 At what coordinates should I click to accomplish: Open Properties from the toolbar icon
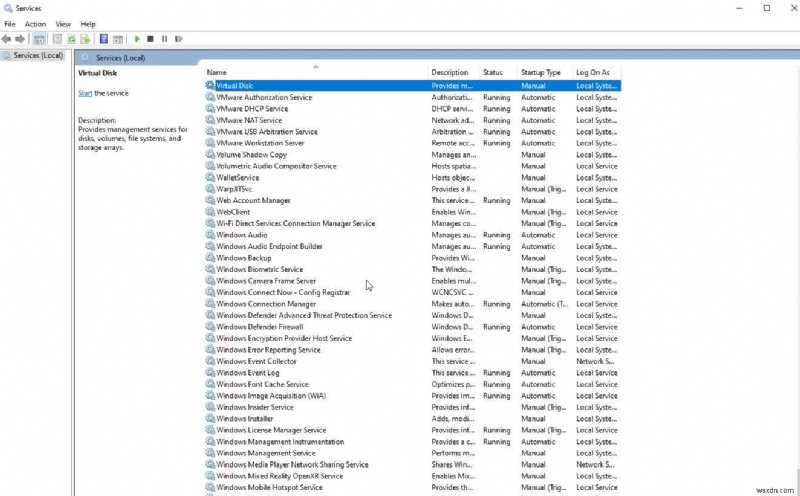(57, 39)
